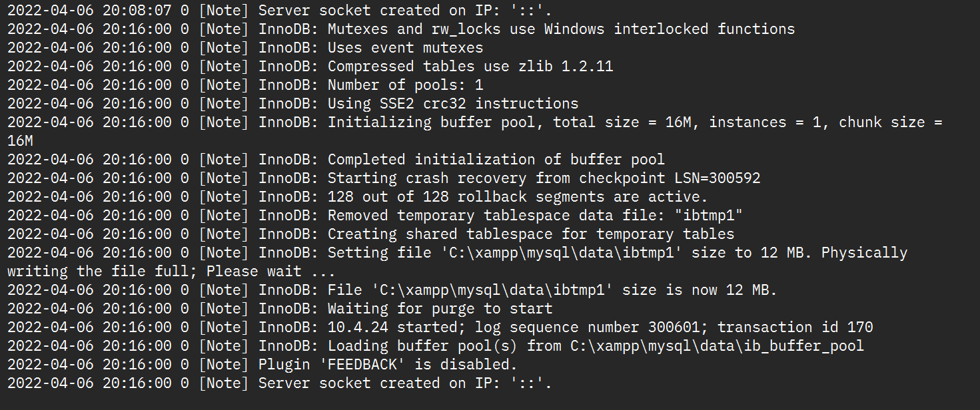The height and width of the screenshot is (410, 980).
Task: Click the wrapped '16M' line text
Action: point(20,141)
